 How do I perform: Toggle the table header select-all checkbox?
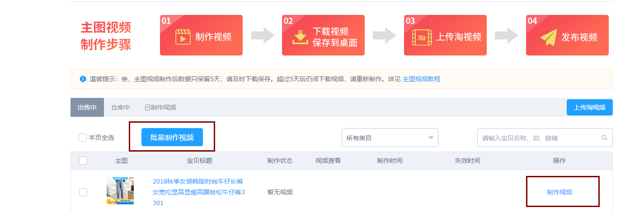[83, 161]
